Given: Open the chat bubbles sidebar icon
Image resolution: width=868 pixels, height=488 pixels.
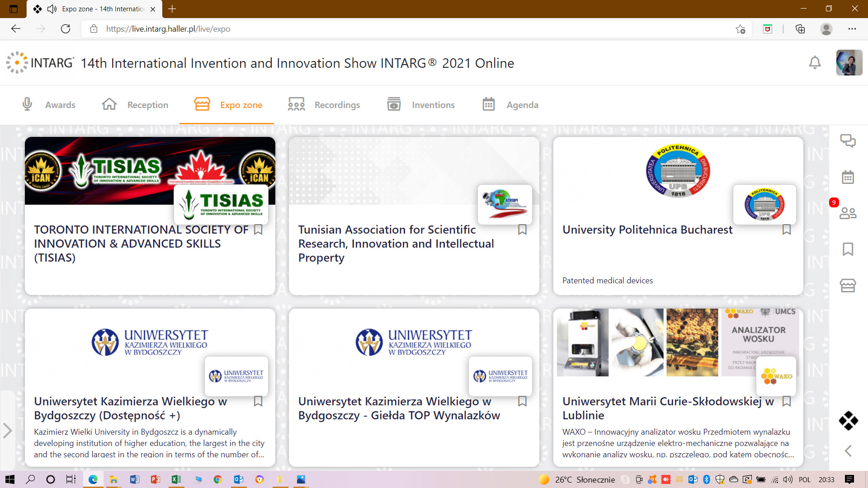Looking at the screenshot, I should (x=848, y=141).
